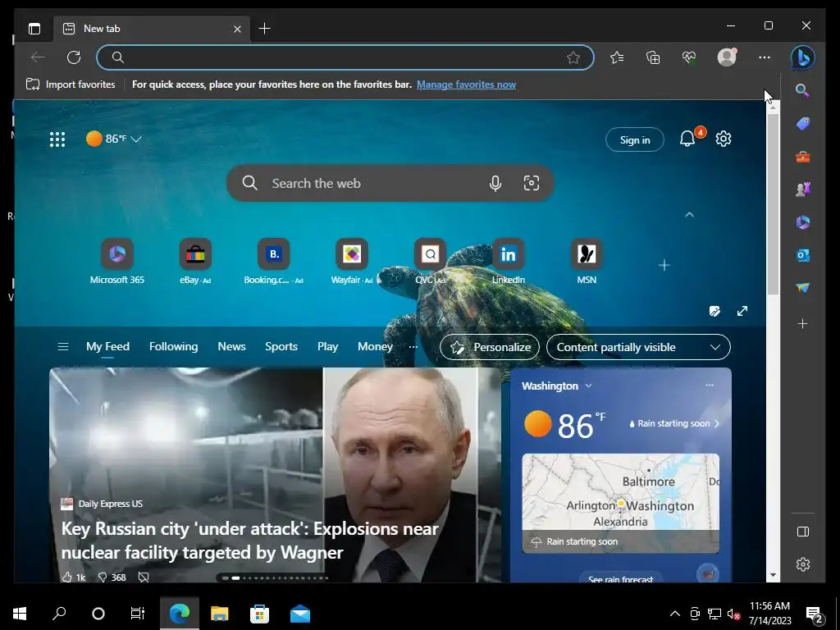Open Rain starting soon link
The image size is (840, 630).
(674, 423)
